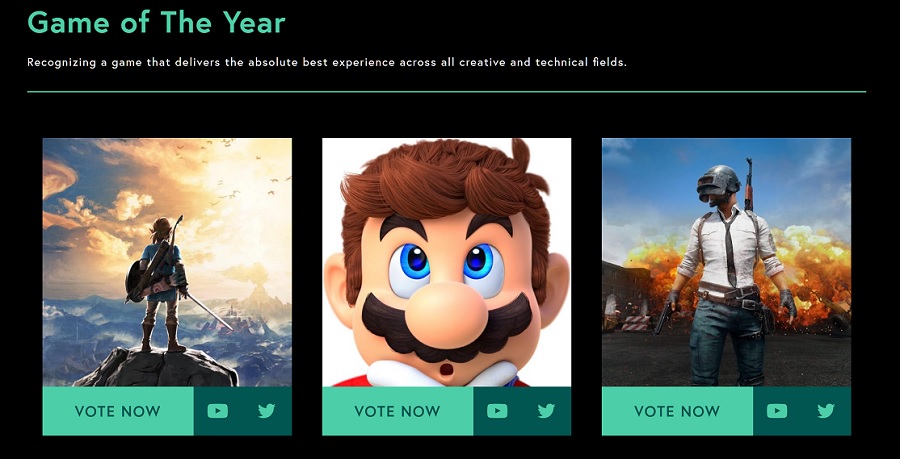Screen dimensions: 900x459
Task: Click the Game of The Year heading
Action: pos(156,22)
